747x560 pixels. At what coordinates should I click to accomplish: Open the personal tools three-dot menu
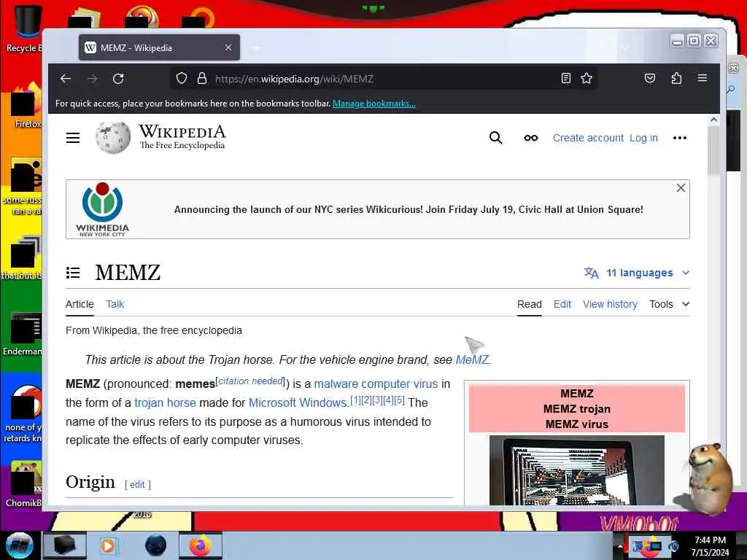click(x=680, y=138)
